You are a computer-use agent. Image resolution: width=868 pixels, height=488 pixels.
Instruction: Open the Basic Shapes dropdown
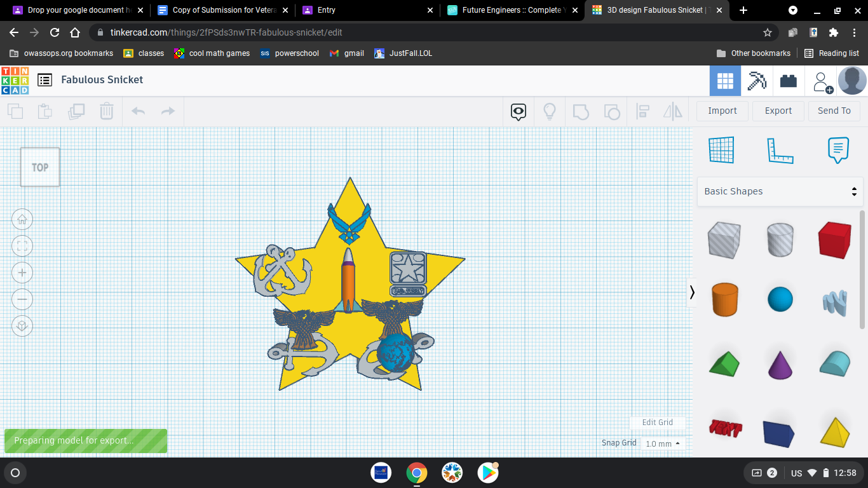click(x=780, y=191)
